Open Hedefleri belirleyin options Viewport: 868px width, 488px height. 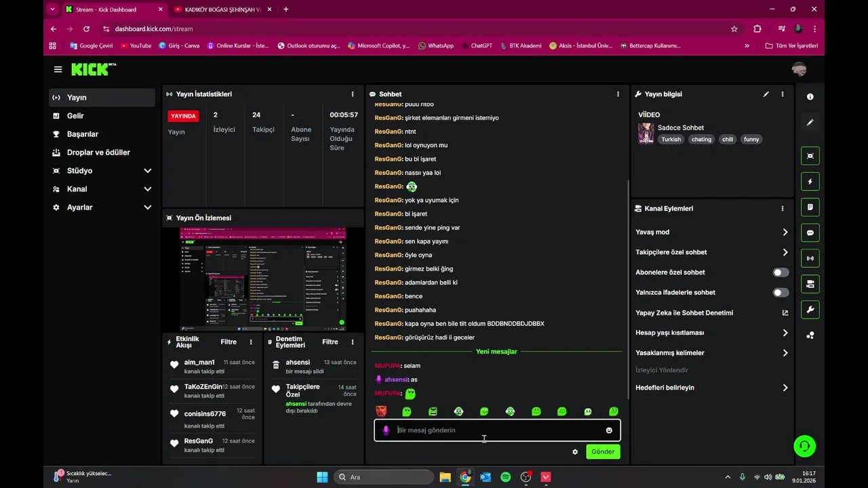712,388
